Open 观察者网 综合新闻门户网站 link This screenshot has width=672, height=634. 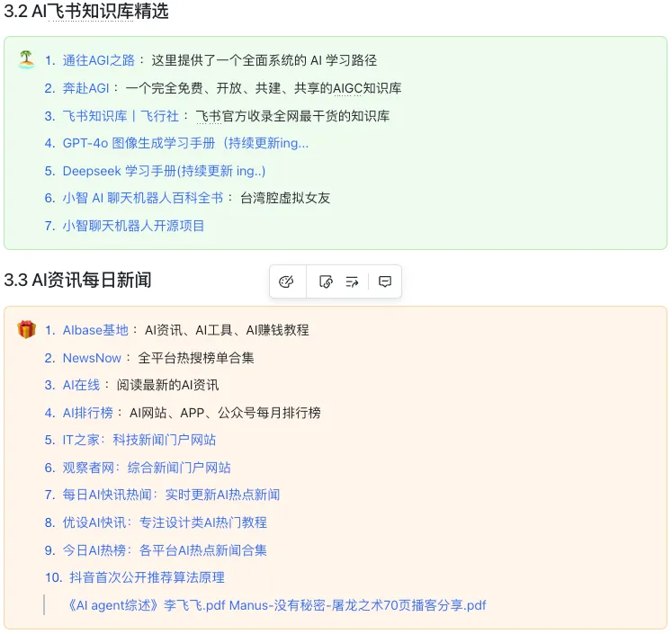(x=147, y=468)
